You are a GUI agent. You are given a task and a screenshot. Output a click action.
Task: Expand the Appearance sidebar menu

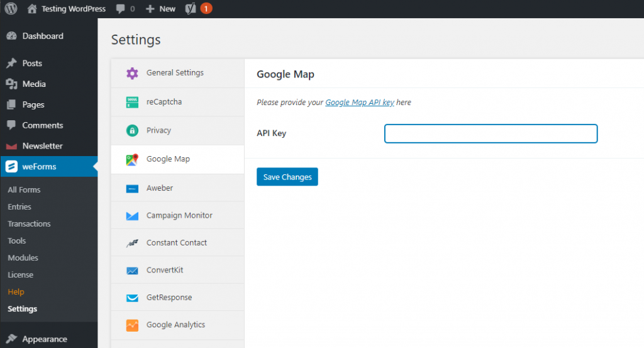pos(44,339)
